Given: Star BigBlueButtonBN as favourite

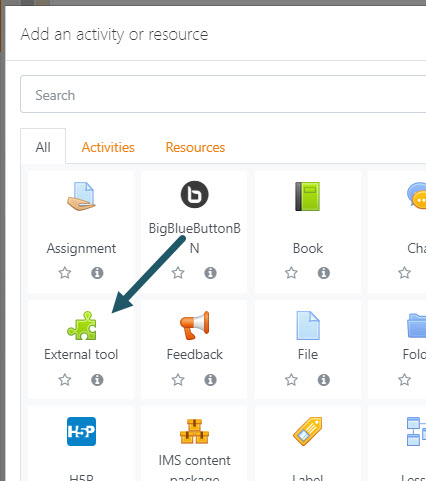Looking at the screenshot, I should pos(178,273).
